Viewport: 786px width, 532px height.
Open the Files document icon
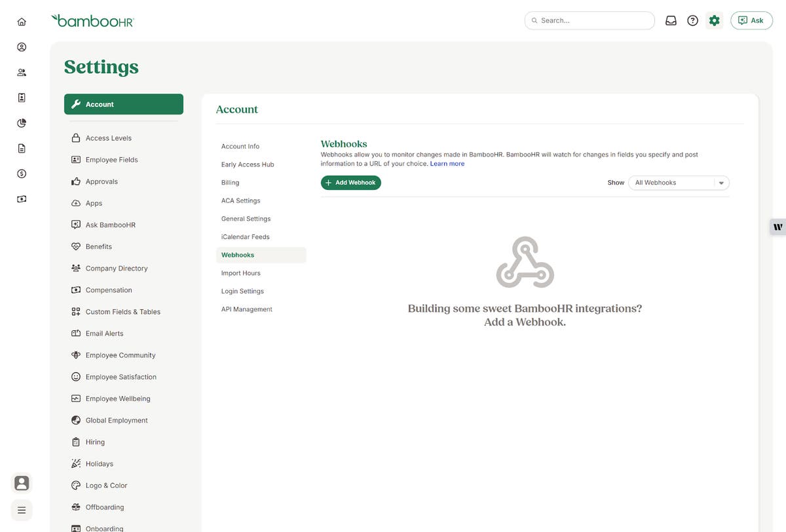[x=21, y=147]
